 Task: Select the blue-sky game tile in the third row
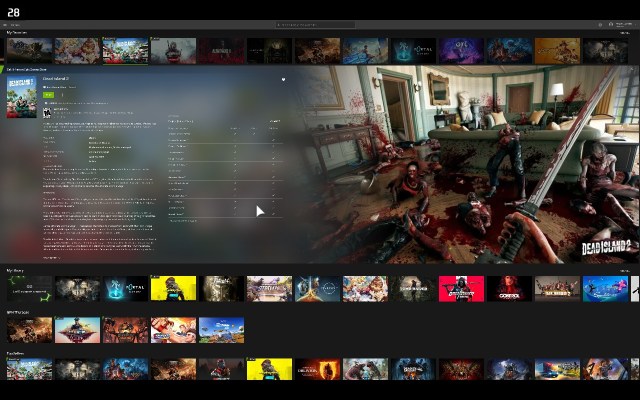[221, 330]
